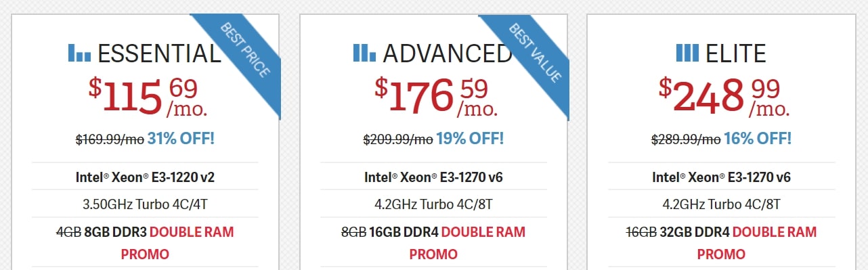The width and height of the screenshot is (868, 270).
Task: Click the Essential plan bar-chart icon
Action: [x=79, y=53]
